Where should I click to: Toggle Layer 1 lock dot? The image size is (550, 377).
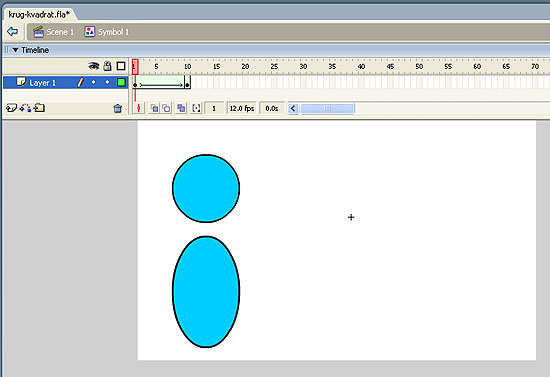point(107,82)
